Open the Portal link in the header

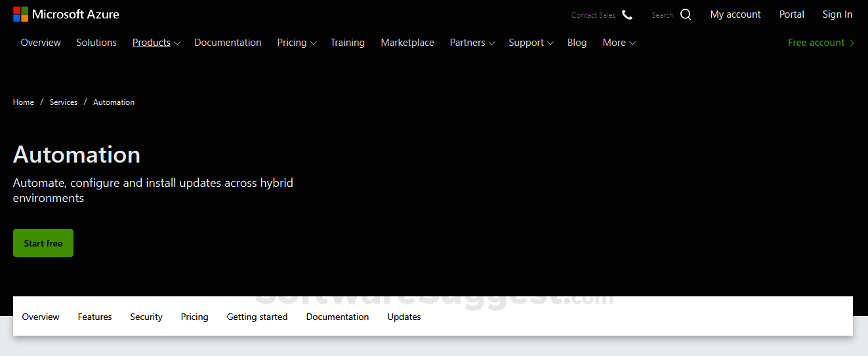pos(791,14)
